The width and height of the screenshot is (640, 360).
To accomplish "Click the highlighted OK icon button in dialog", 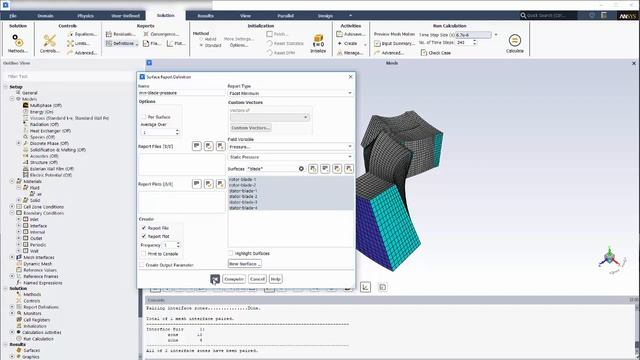I will pyautogui.click(x=215, y=279).
